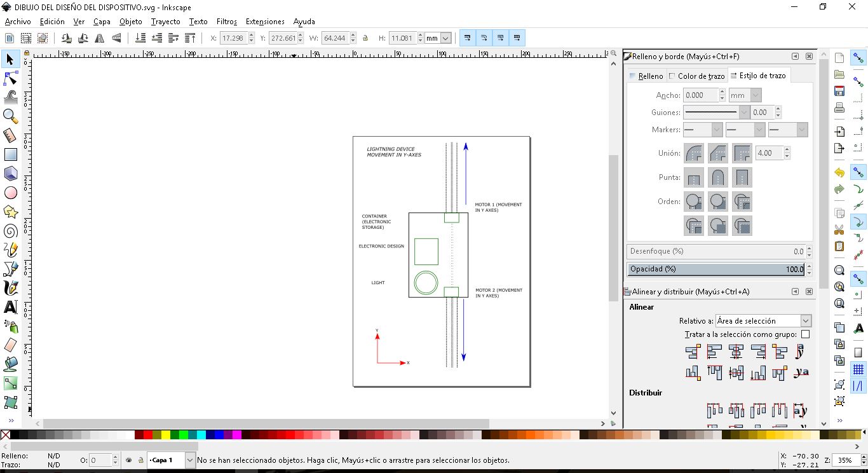Click the X coordinate input field
This screenshot has width=868, height=473.
233,38
